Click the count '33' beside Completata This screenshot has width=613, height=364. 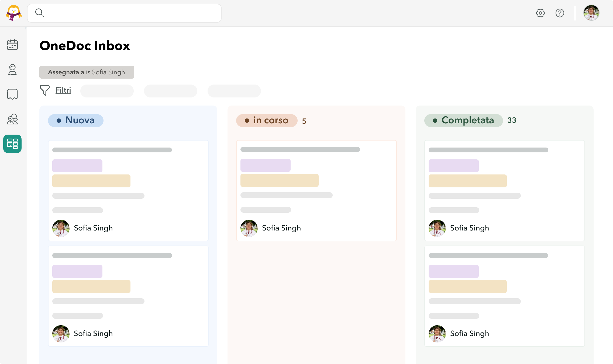(x=511, y=120)
